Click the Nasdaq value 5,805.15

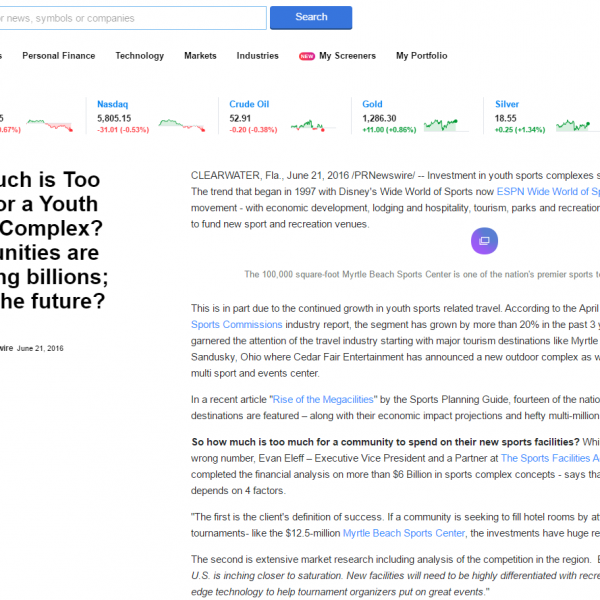pos(114,118)
